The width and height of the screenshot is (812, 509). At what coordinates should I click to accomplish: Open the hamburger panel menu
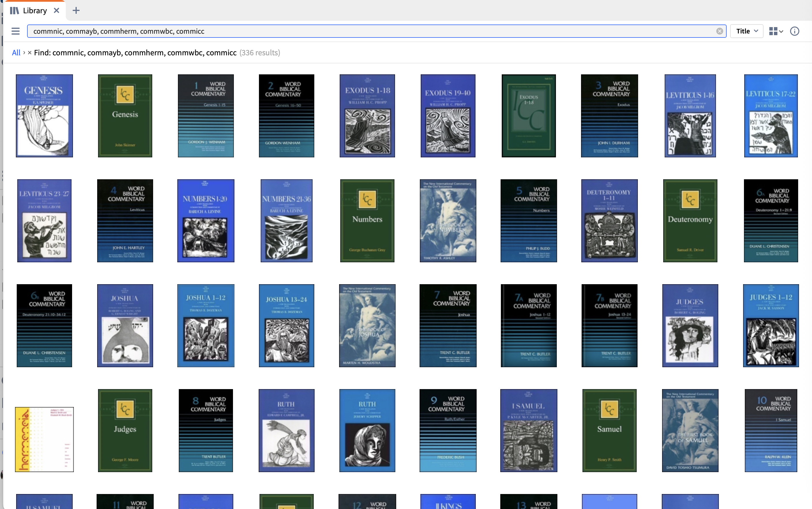pyautogui.click(x=16, y=31)
